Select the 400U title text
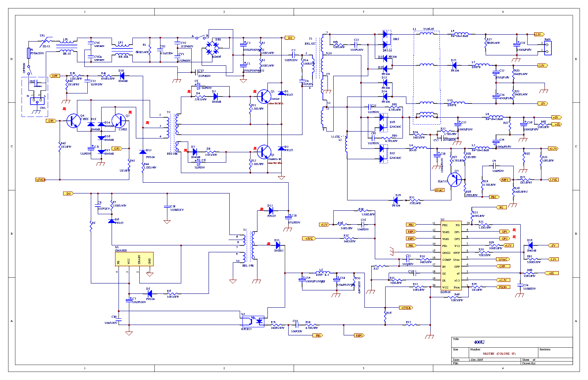The width and height of the screenshot is (588, 380). (x=479, y=342)
